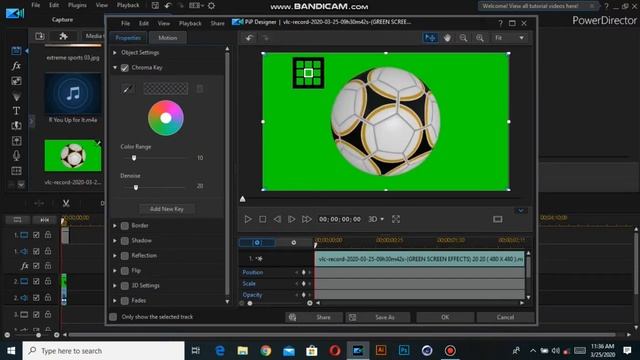Step to previous frame
The image size is (640, 360).
click(x=277, y=219)
